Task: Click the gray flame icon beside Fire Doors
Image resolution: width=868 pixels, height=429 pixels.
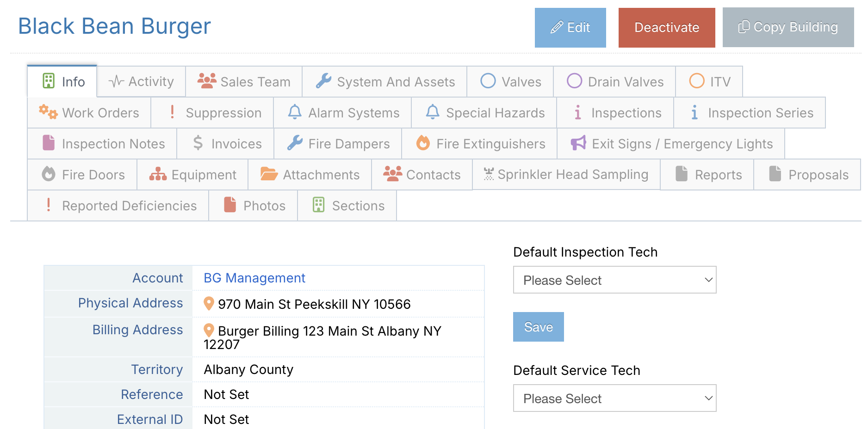Action: [49, 174]
